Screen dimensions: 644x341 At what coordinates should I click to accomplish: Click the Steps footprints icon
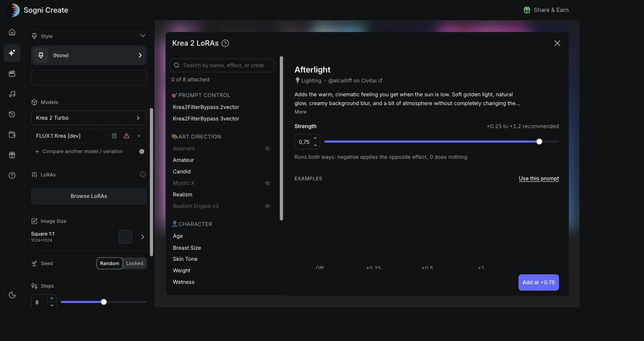(x=34, y=286)
